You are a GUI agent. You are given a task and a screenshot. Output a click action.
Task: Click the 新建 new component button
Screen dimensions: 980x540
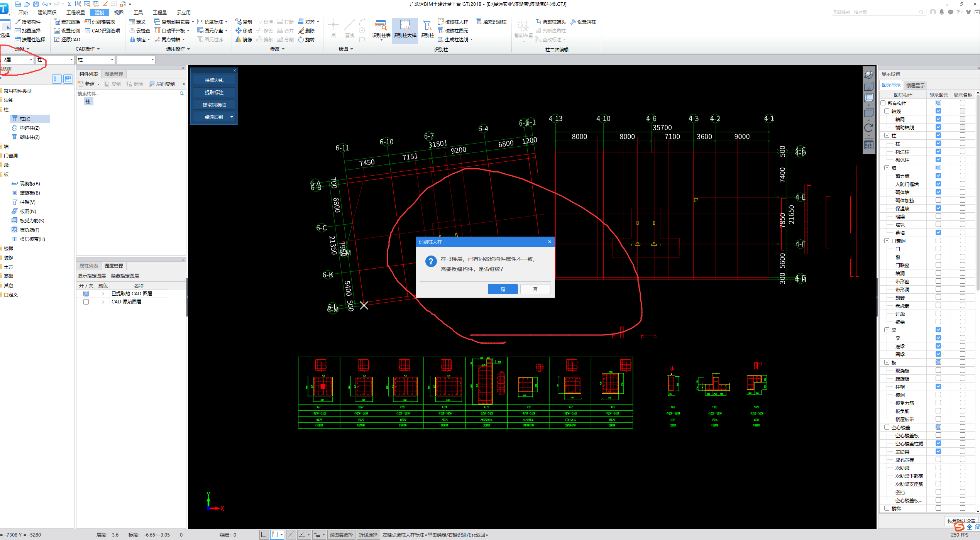[86, 84]
